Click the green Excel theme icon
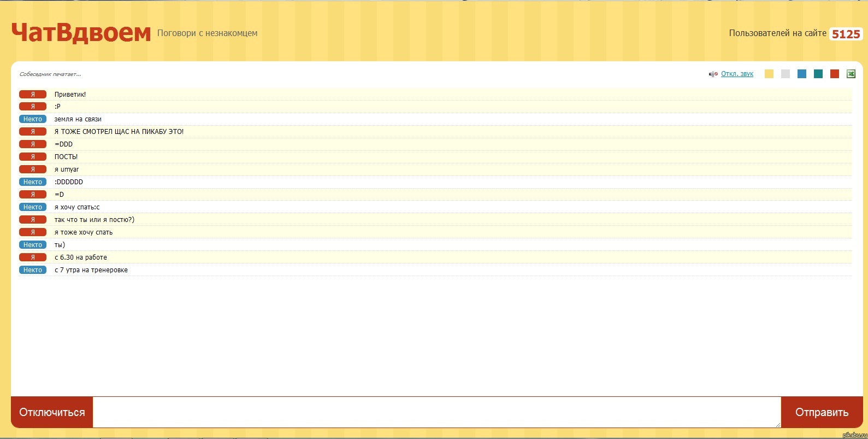 point(851,74)
